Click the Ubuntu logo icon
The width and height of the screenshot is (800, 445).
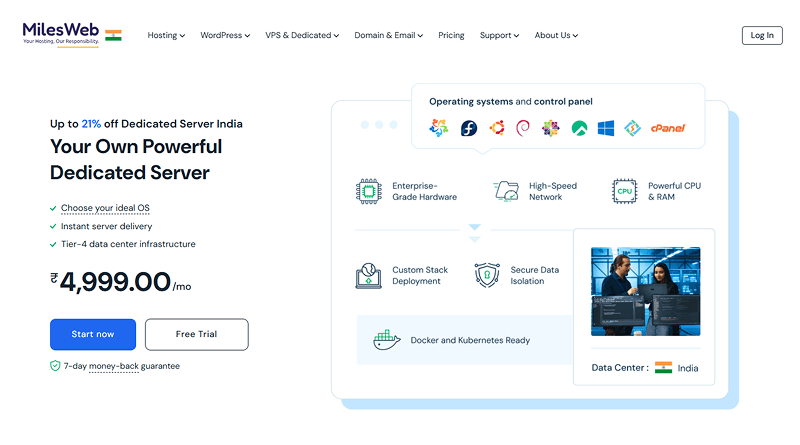(496, 128)
